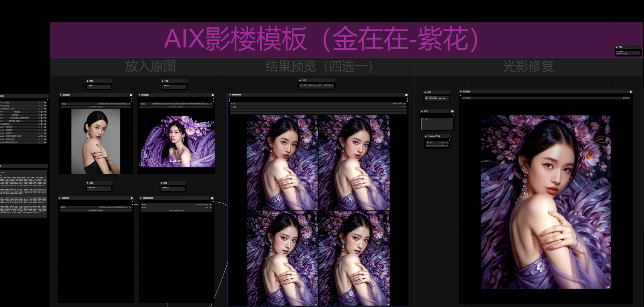Toggle the D一键换装+换背景+换发型 group switch
The width and height of the screenshot is (644, 307).
(41, 136)
